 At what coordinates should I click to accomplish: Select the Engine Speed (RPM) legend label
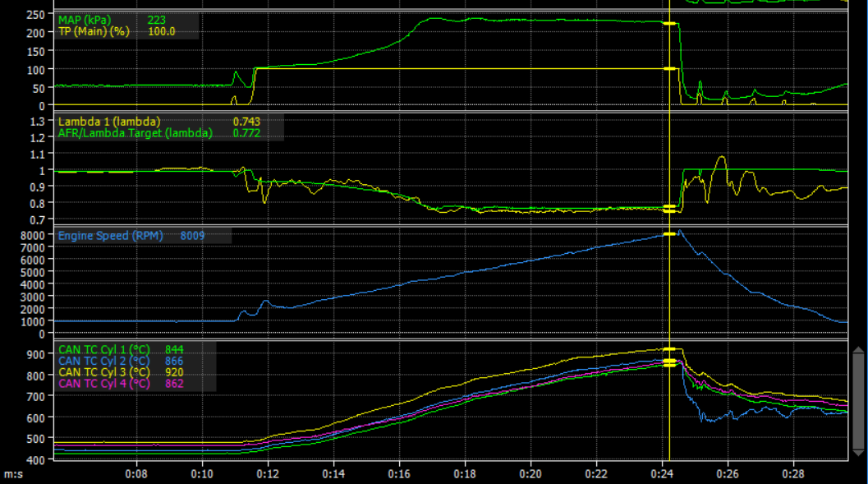point(111,235)
